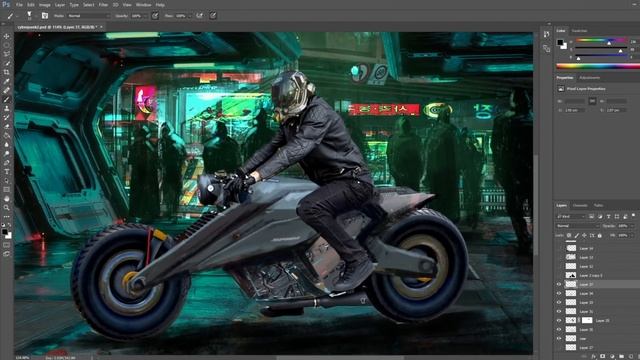640x360 pixels.
Task: Create new adjustment layer icon
Action: pyautogui.click(x=612, y=356)
